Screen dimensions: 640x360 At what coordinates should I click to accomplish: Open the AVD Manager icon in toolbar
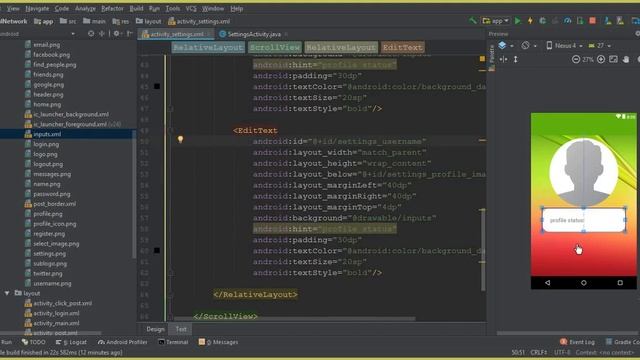(x=608, y=20)
